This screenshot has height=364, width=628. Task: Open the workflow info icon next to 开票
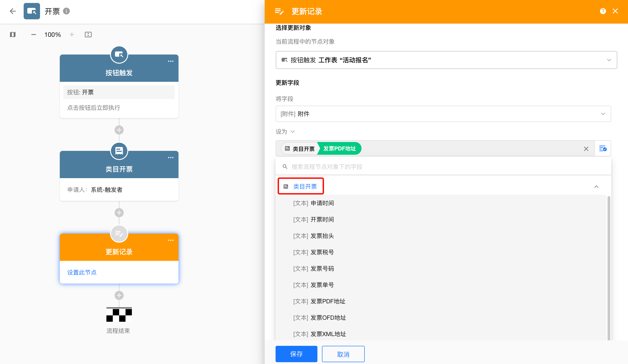click(x=66, y=11)
